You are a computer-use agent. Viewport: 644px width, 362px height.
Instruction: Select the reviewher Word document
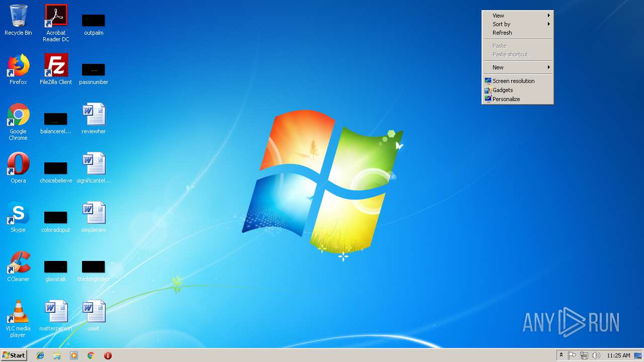click(x=94, y=119)
